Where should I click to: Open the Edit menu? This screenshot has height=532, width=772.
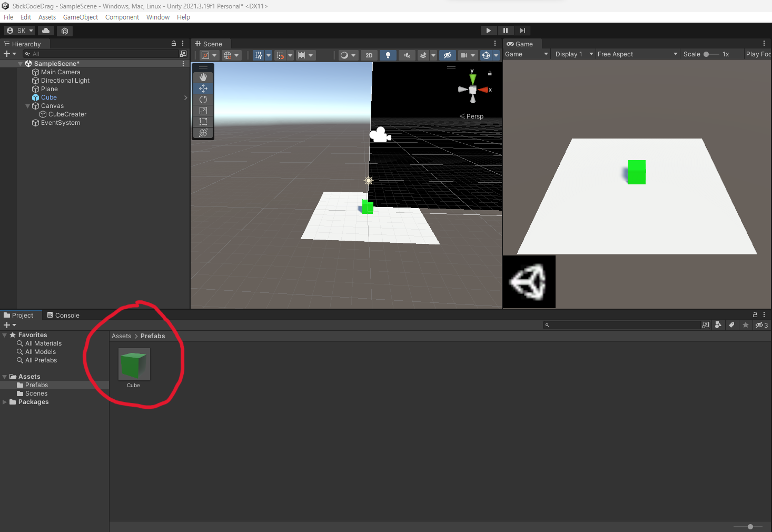click(x=26, y=17)
